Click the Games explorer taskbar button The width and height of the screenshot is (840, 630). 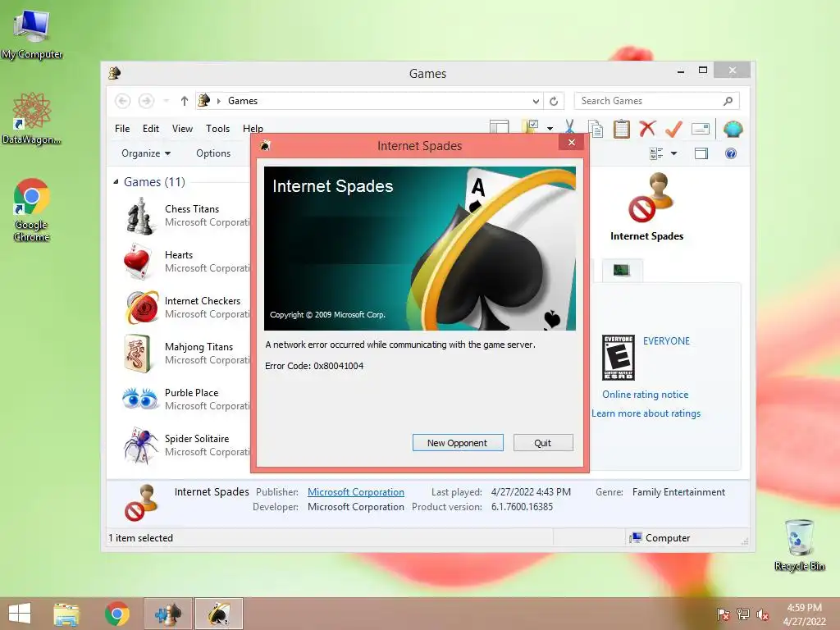[167, 614]
